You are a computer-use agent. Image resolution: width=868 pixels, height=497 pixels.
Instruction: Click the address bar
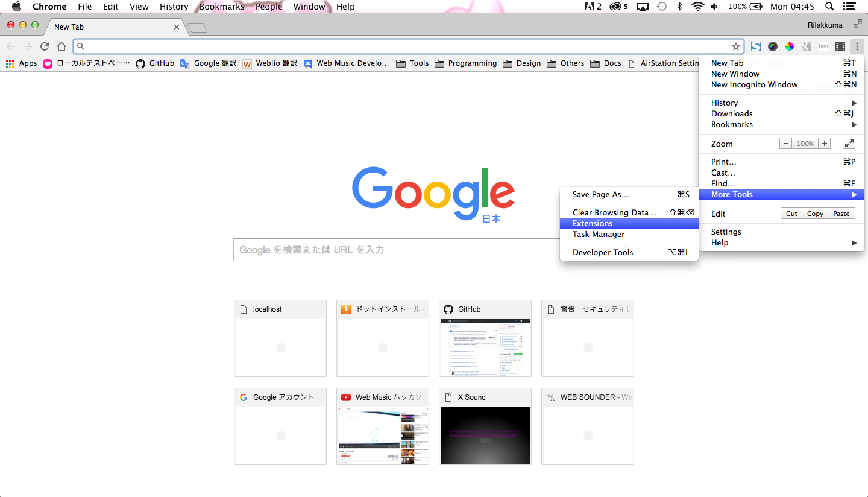409,46
